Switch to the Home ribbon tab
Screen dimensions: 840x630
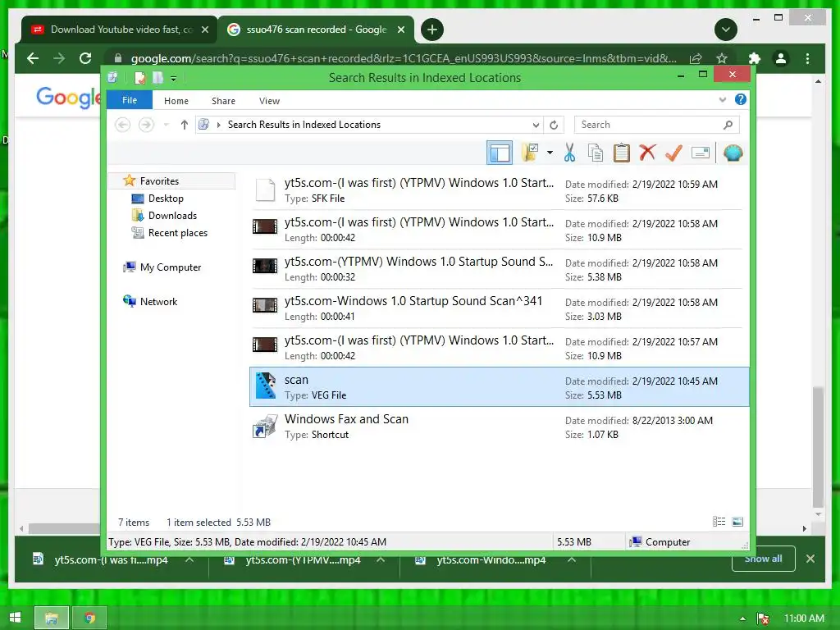176,101
